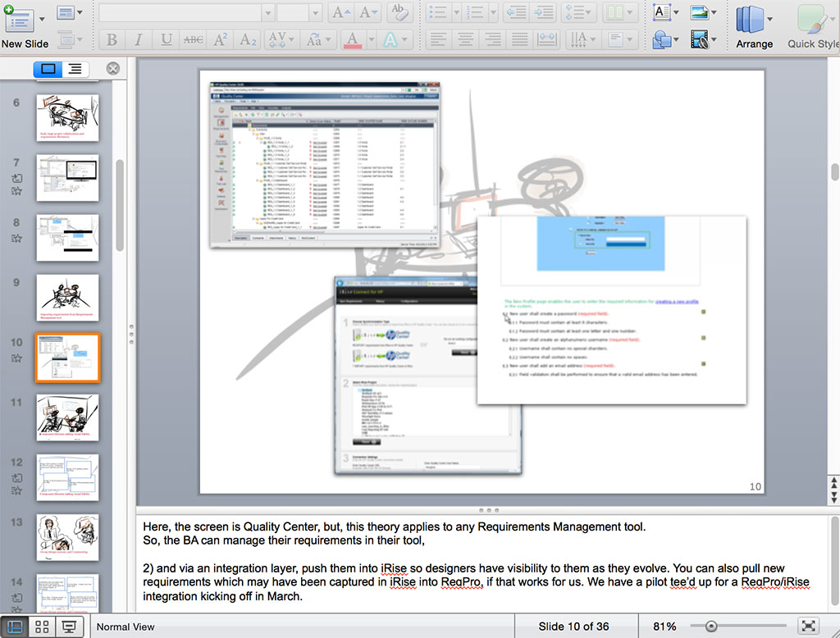Apply the red font color swatch
840x638 pixels.
click(x=353, y=39)
